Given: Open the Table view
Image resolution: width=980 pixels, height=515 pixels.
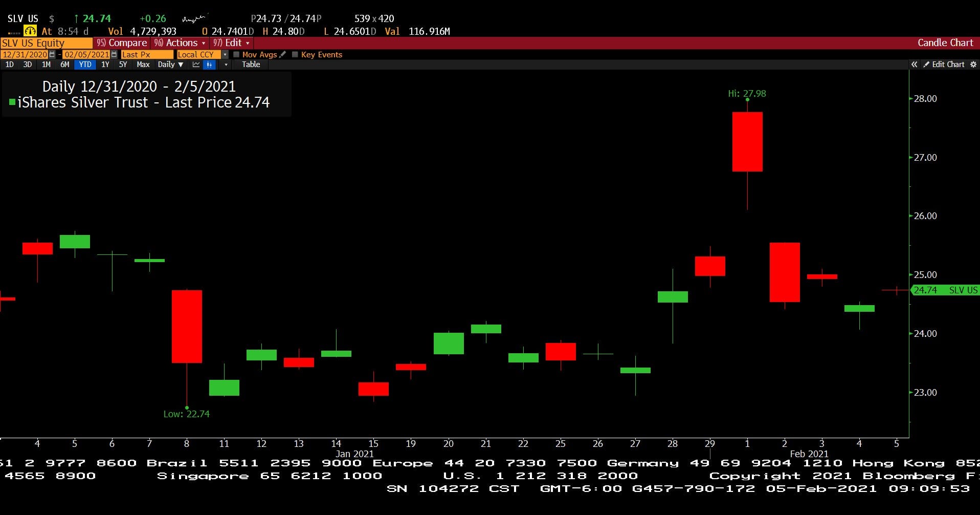Looking at the screenshot, I should pyautogui.click(x=251, y=65).
